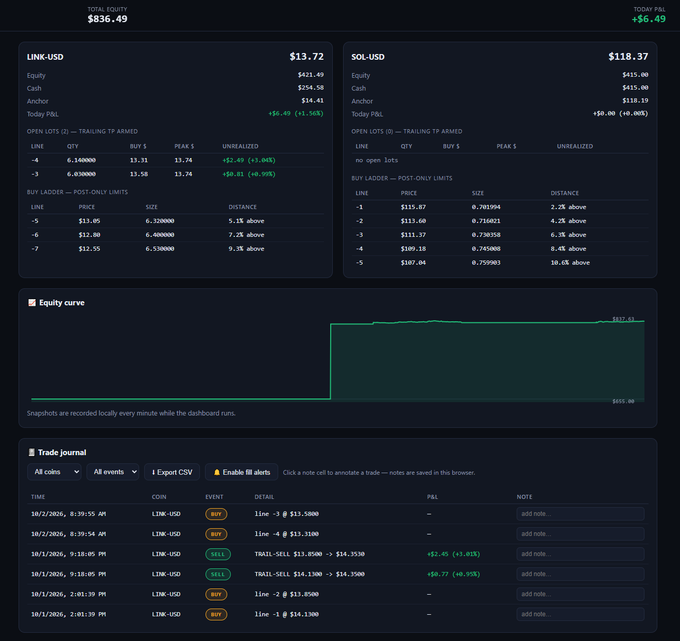Click LINK-USD card title
Viewport: 680px width, 641px height.
(45, 57)
